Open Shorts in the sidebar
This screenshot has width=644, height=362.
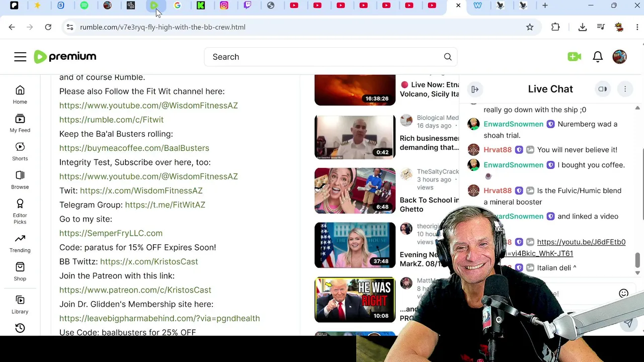(20, 151)
